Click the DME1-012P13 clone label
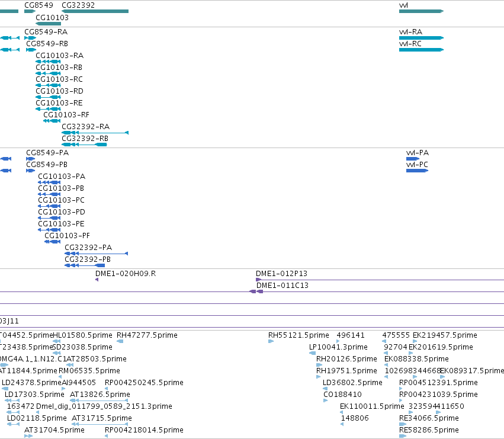The width and height of the screenshot is (504, 439). tap(281, 274)
